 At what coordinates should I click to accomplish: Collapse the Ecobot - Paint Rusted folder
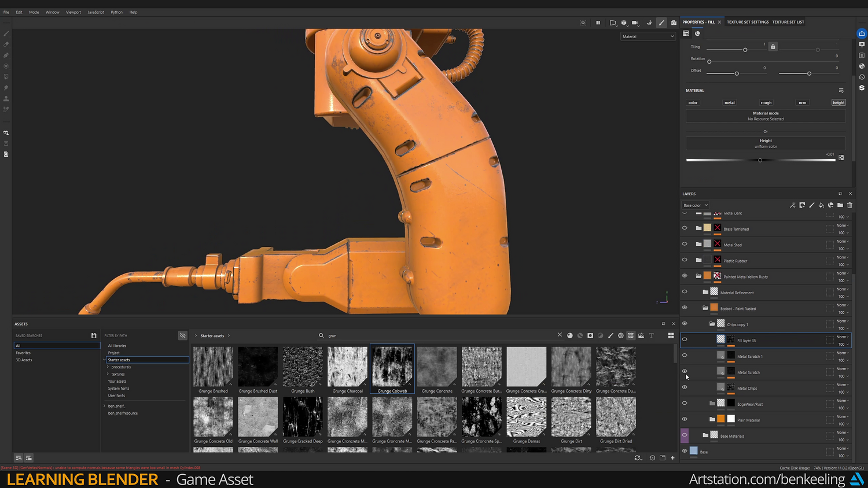[x=705, y=308]
